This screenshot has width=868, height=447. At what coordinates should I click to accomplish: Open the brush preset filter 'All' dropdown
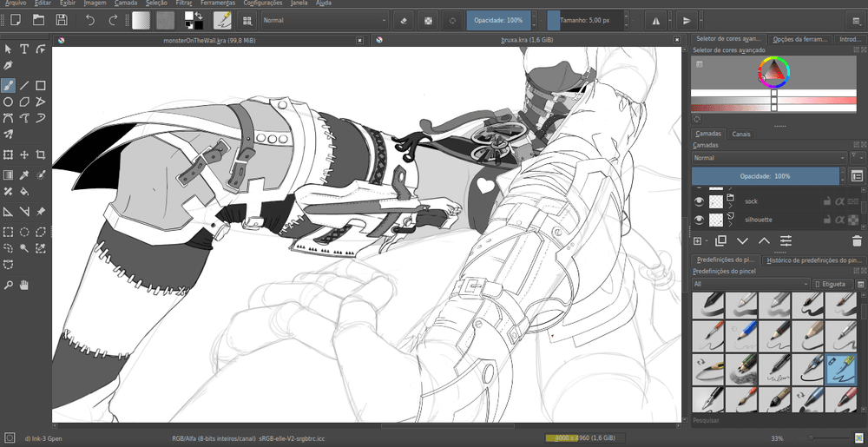click(751, 284)
